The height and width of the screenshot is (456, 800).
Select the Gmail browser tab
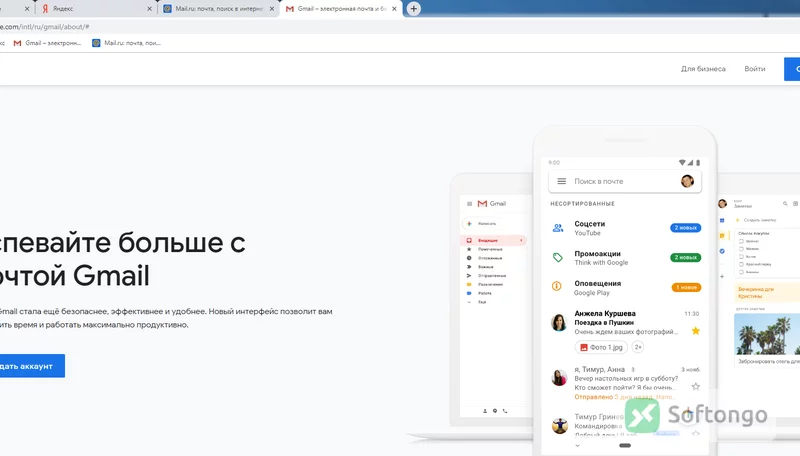coord(341,9)
